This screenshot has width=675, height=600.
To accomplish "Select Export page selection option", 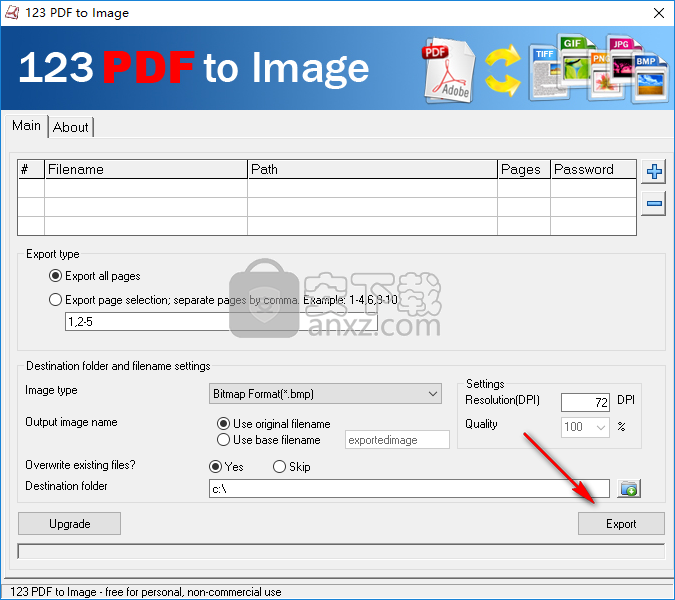I will coord(223,300).
